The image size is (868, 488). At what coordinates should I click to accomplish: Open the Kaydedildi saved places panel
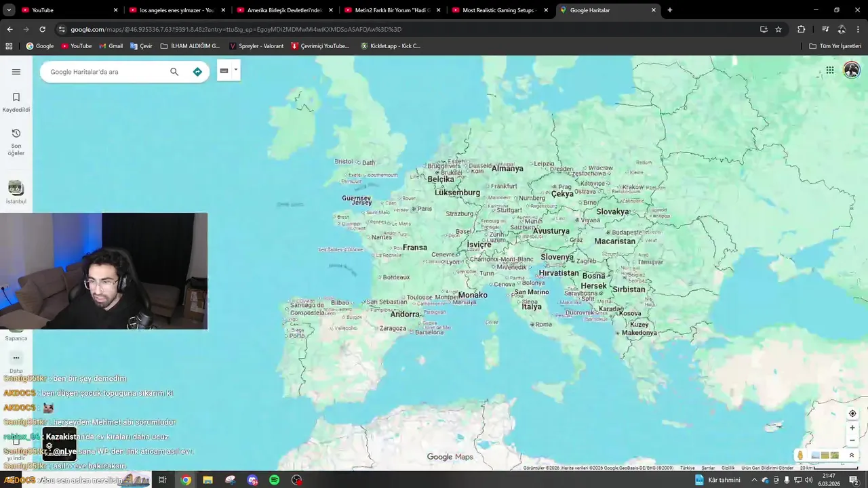(x=16, y=102)
